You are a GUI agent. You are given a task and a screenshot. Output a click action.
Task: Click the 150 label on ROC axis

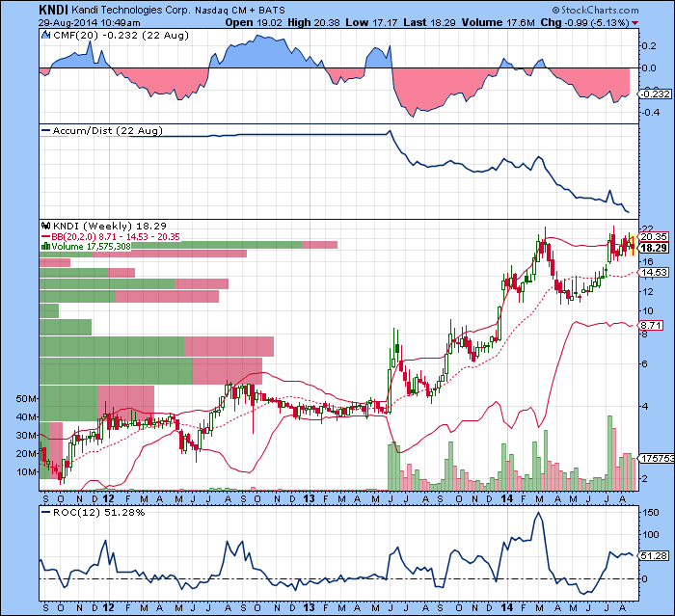[651, 512]
